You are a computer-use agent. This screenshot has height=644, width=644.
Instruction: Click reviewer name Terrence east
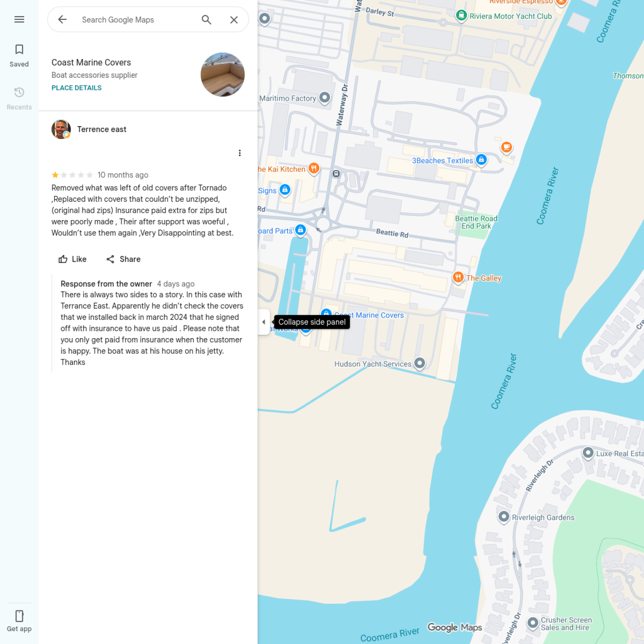[x=102, y=129]
